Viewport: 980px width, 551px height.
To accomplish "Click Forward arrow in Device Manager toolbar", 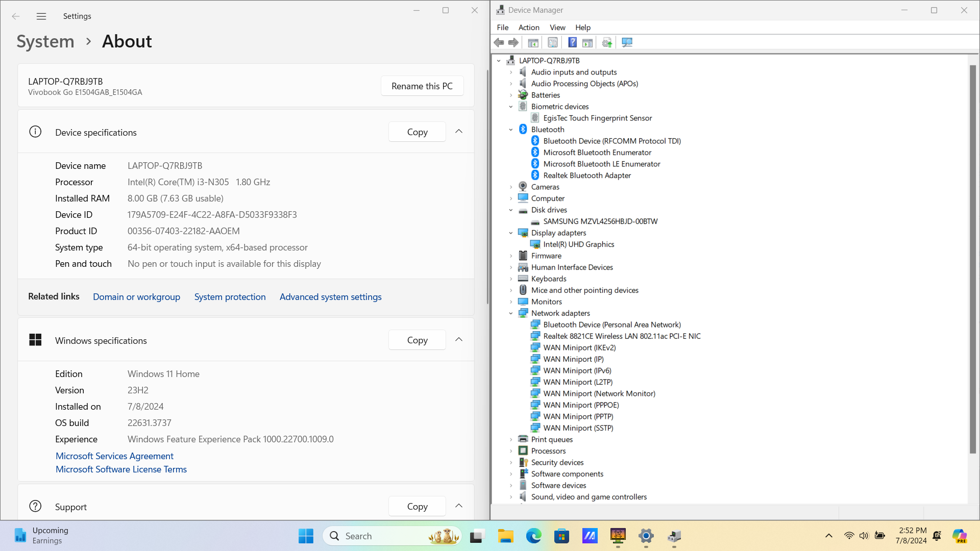I will click(x=513, y=43).
